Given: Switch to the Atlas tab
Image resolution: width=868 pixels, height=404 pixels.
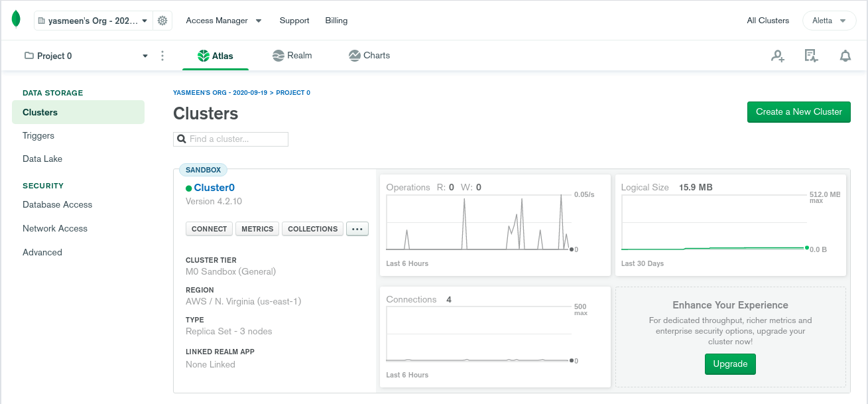Looking at the screenshot, I should [216, 55].
